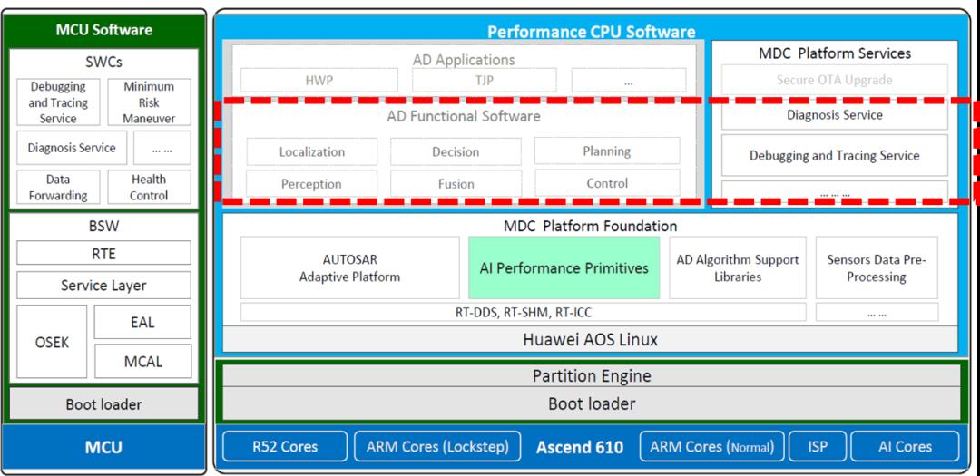Screen dimensions: 980x476
Task: Select the EAL box
Action: click(142, 323)
